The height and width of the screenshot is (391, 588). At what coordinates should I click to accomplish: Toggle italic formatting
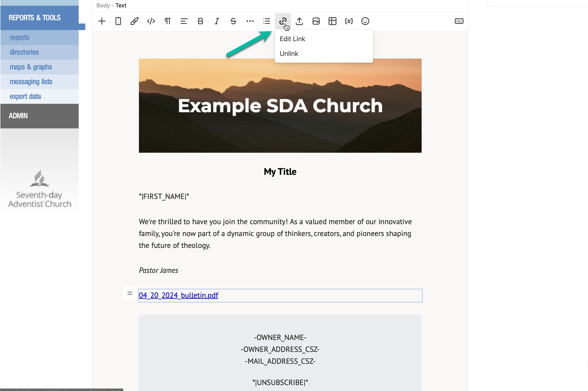click(217, 21)
